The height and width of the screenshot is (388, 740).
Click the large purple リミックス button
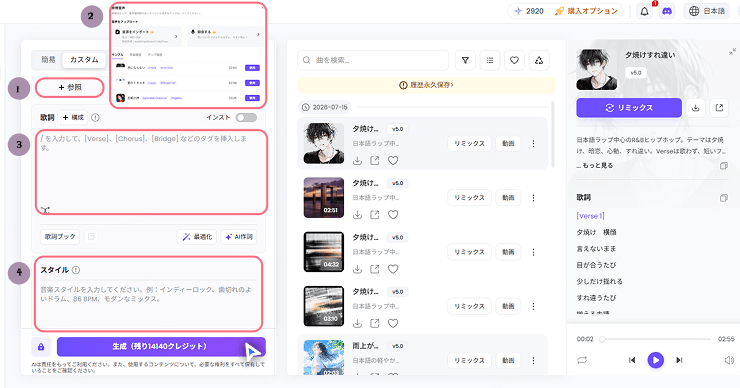[x=629, y=108]
